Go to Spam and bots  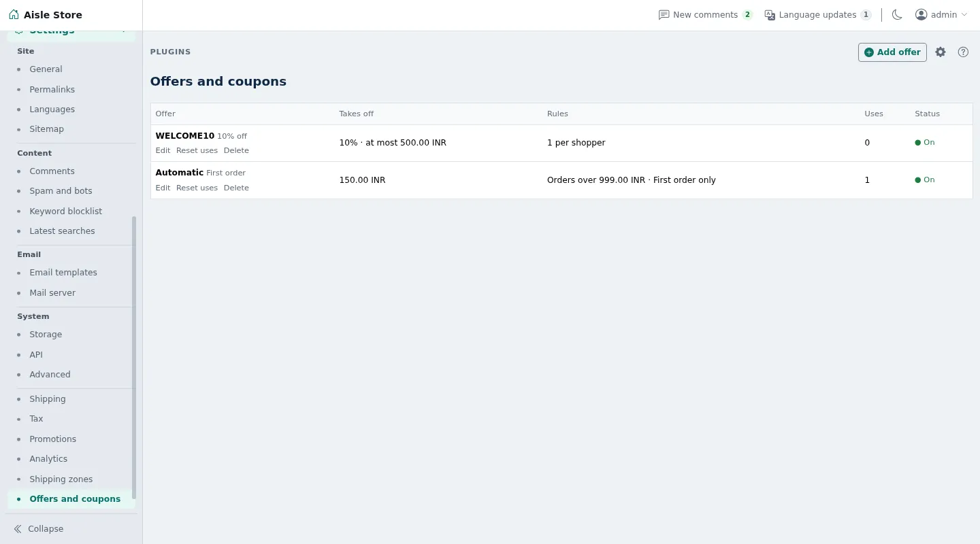point(61,191)
